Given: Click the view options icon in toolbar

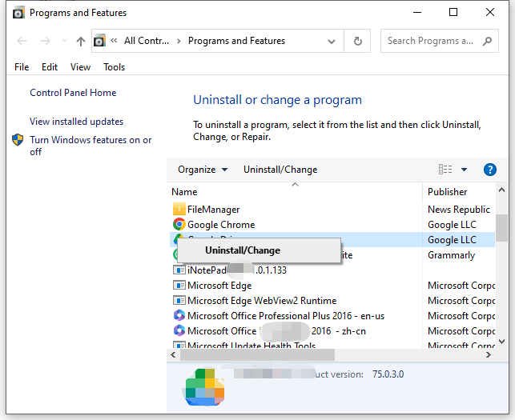Looking at the screenshot, I should pos(445,170).
